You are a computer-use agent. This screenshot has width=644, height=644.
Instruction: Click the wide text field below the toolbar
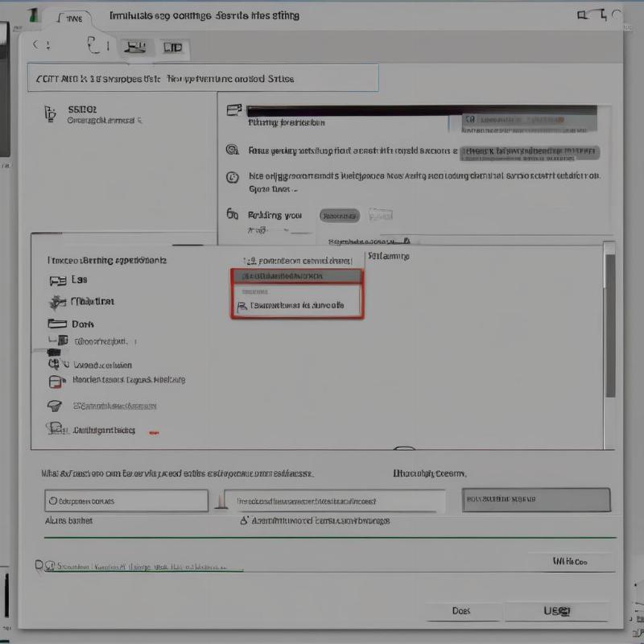tap(204, 79)
